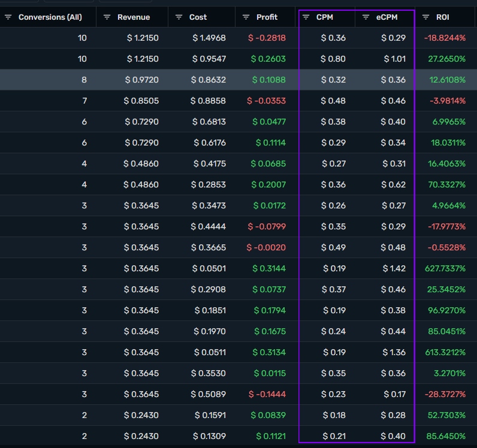The image size is (477, 448).
Task: Click the ROI column header label
Action: pyautogui.click(x=443, y=17)
